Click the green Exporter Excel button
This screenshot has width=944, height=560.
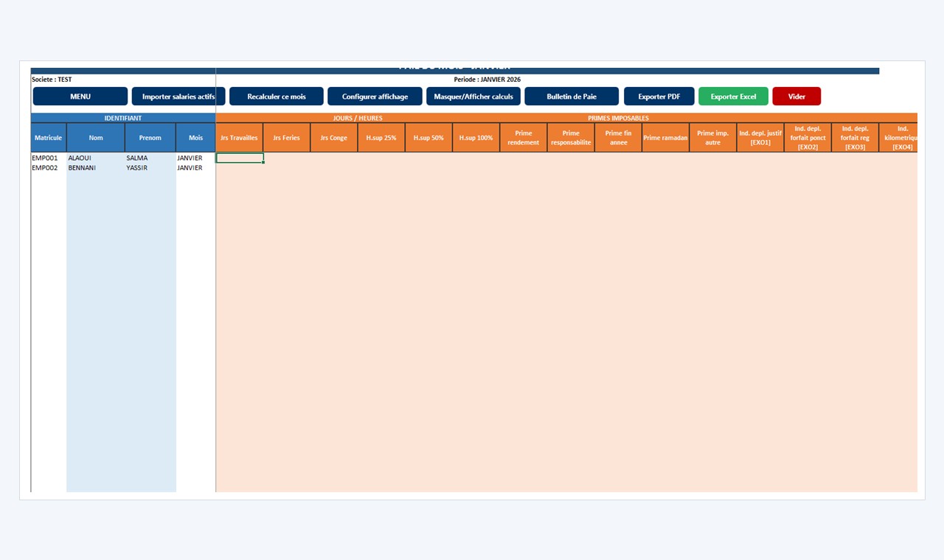pos(733,97)
